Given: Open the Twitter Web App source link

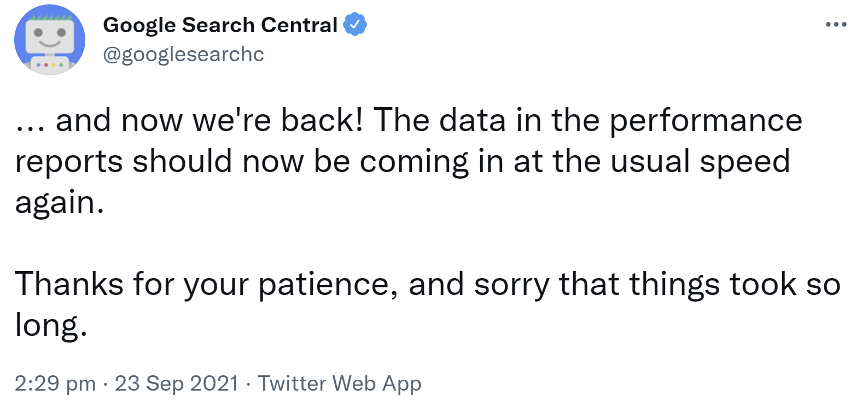Looking at the screenshot, I should [340, 383].
